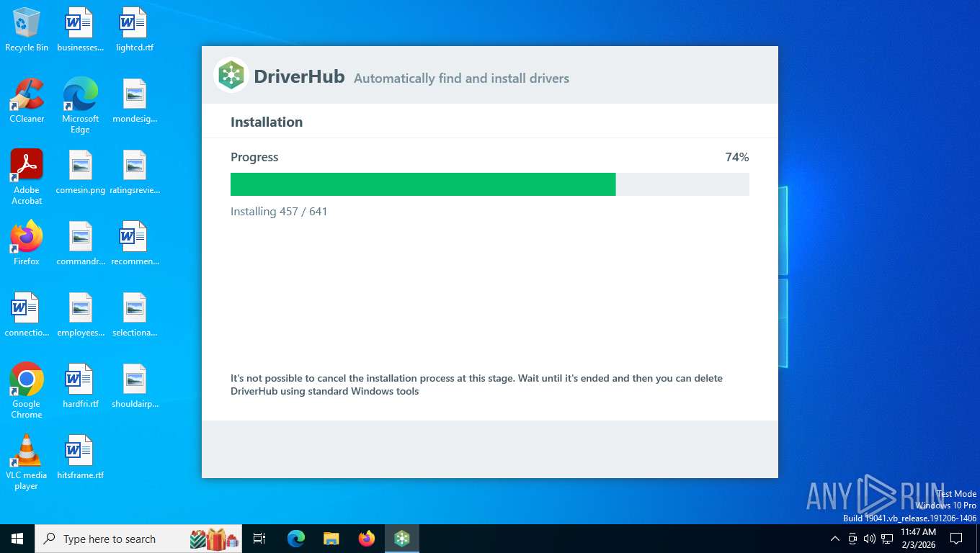Click "Automatically find and install drivers" tagline
The height and width of the screenshot is (553, 980).
(x=461, y=78)
